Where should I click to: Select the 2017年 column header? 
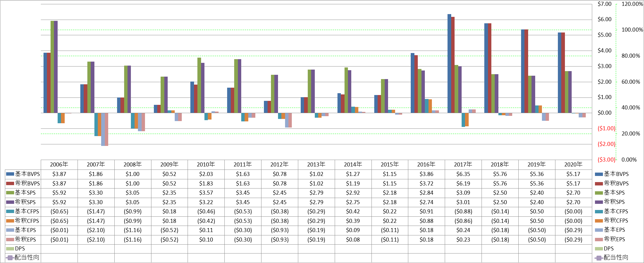pyautogui.click(x=463, y=165)
